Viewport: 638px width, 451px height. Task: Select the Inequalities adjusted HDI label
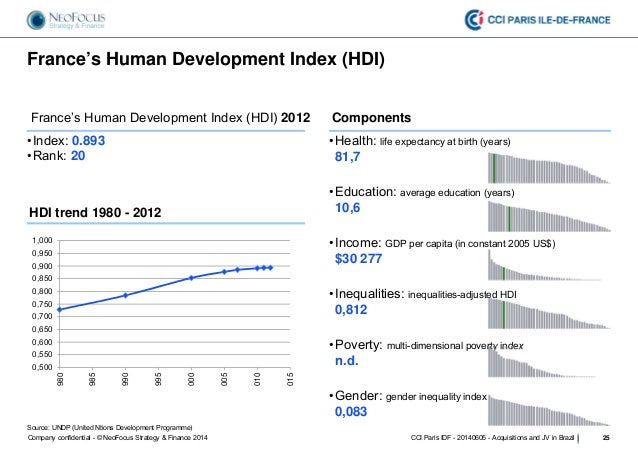click(x=426, y=294)
